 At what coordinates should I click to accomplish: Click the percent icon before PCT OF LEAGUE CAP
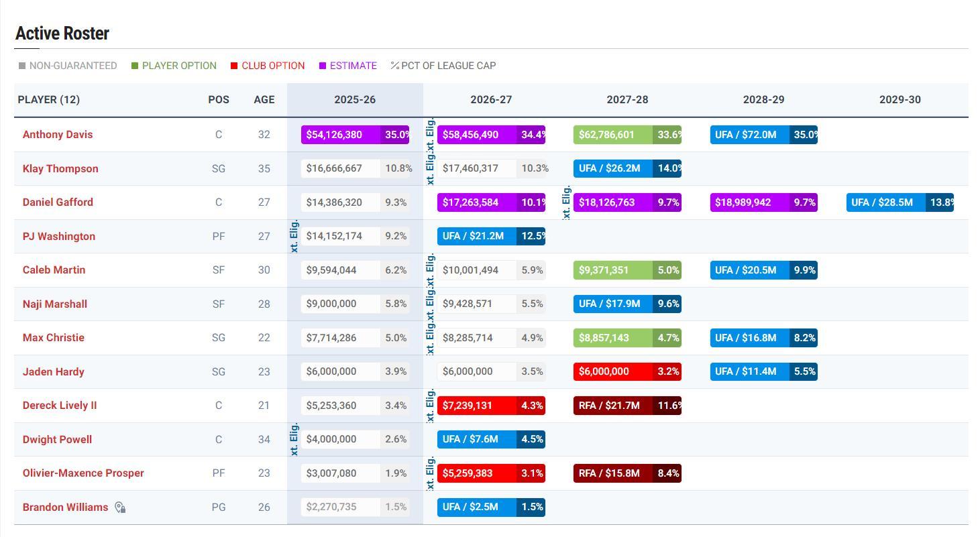point(394,66)
